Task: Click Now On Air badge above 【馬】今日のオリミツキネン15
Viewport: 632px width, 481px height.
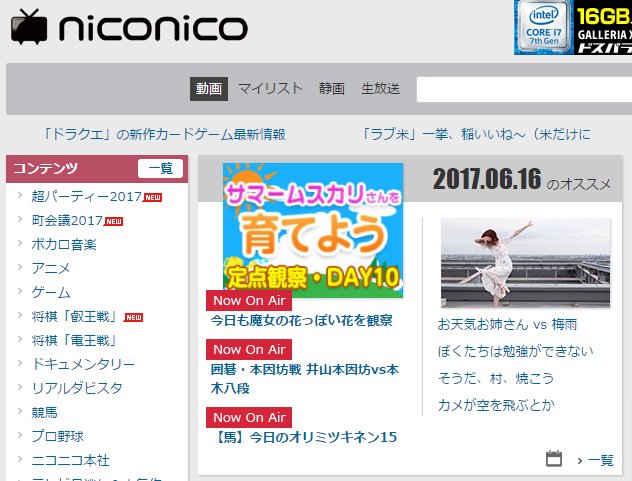Action: pos(249,417)
